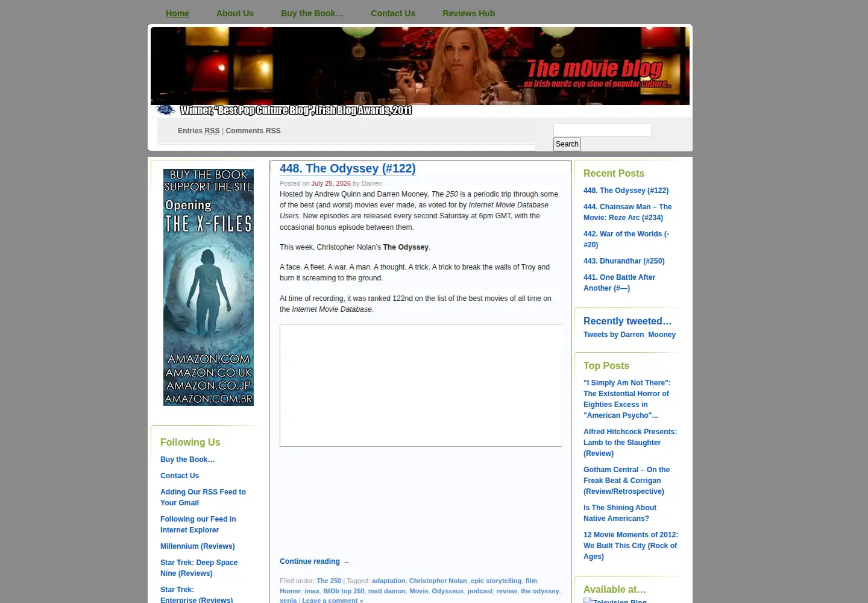The width and height of the screenshot is (868, 603).
Task: Select the epic storytelling tag
Action: 496,581
